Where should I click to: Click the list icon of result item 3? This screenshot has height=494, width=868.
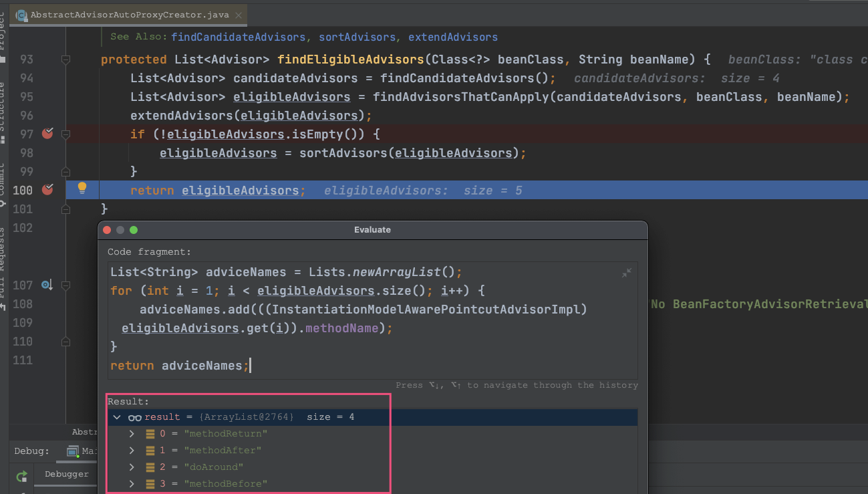point(151,484)
